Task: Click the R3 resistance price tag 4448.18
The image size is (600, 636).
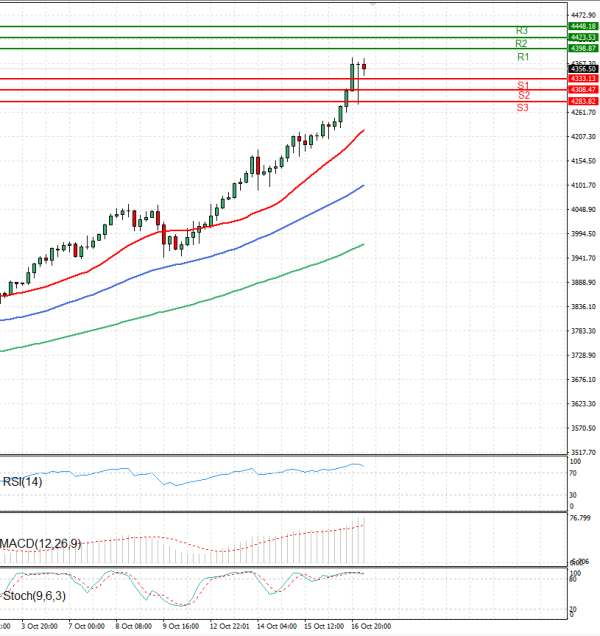Action: tap(582, 26)
